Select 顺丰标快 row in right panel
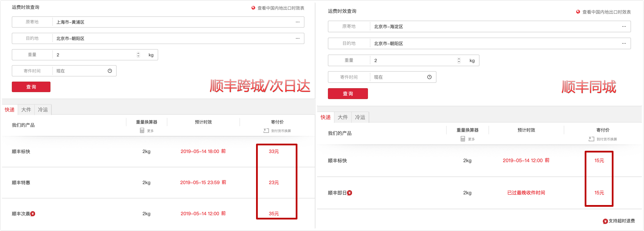 (x=479, y=161)
